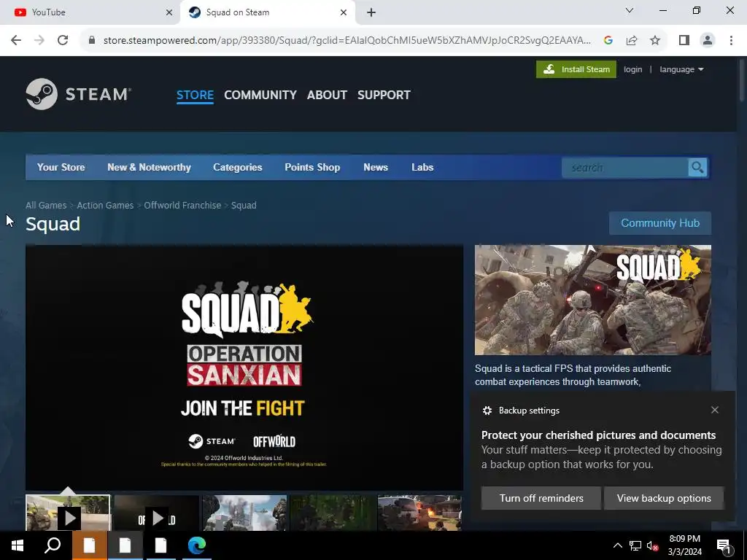747x560 pixels.
Task: Open the Chrome three-dot menu
Action: click(x=731, y=41)
